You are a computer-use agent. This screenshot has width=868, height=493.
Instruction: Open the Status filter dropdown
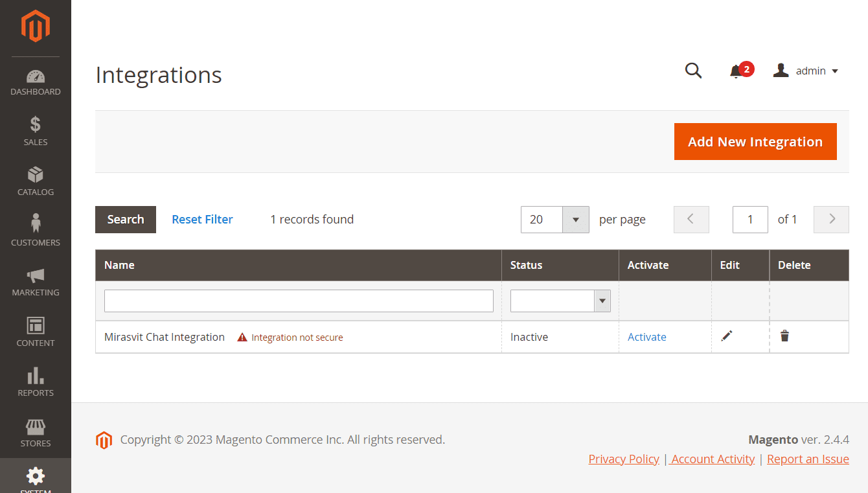click(x=560, y=301)
